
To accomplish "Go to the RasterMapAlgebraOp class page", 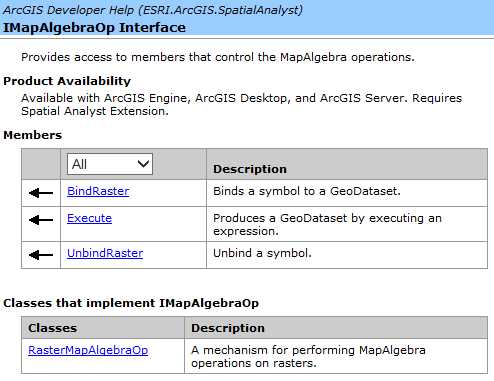I will click(88, 350).
